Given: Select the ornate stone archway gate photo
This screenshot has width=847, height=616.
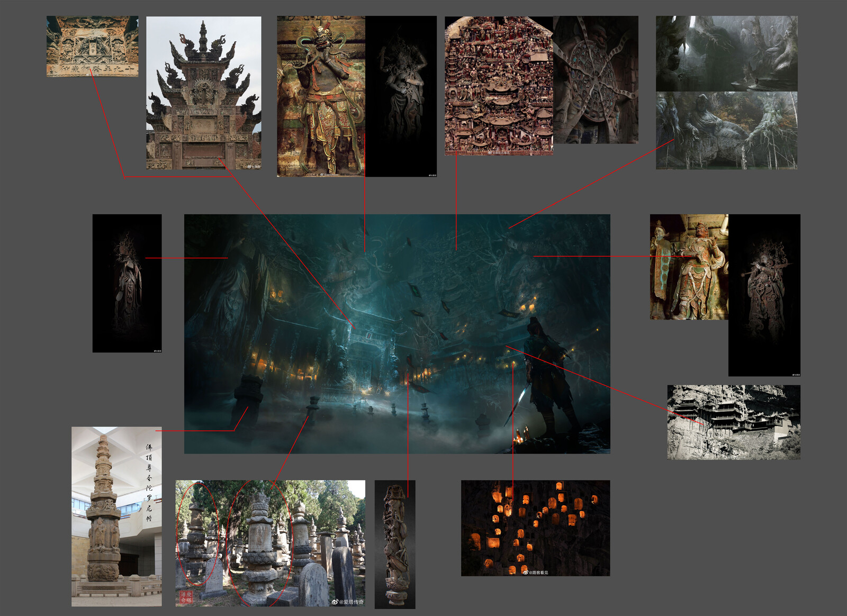Looking at the screenshot, I should pyautogui.click(x=204, y=93).
